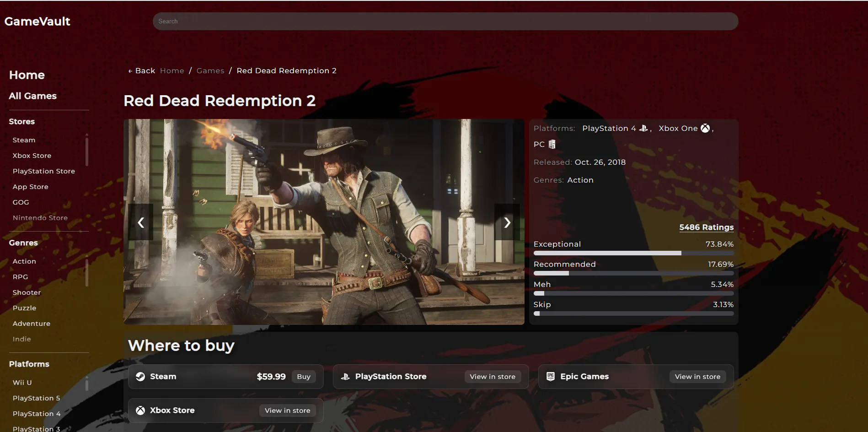The image size is (868, 432).
Task: Select Steam under Stores
Action: [24, 140]
